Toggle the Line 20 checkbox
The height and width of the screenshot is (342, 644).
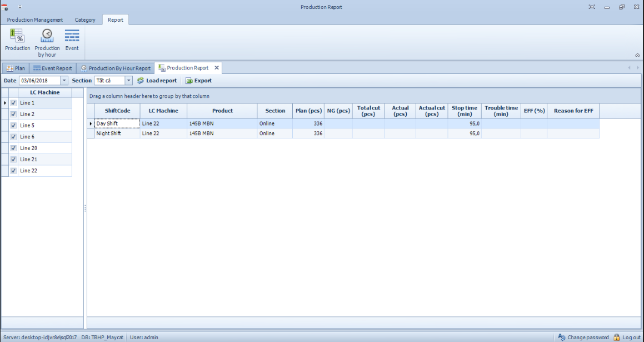click(13, 148)
